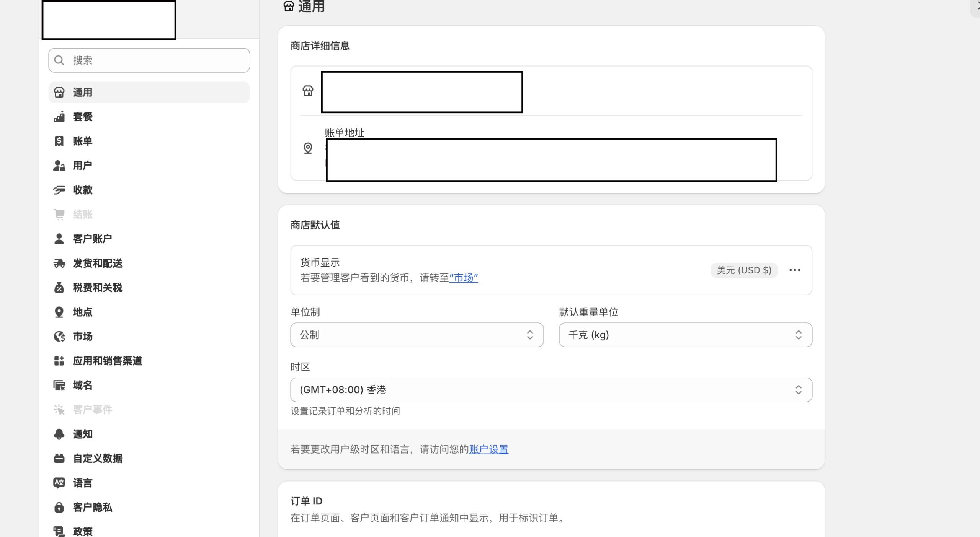
Task: Click the 账单 billing receipt icon
Action: point(59,141)
